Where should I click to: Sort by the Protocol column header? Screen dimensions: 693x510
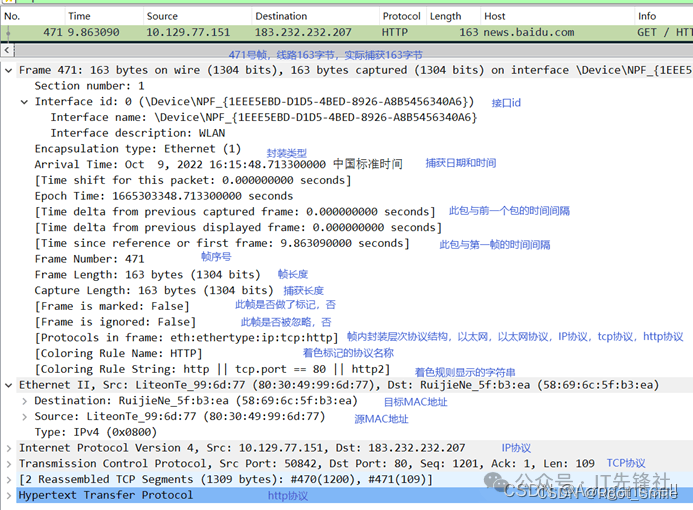pyautogui.click(x=401, y=16)
